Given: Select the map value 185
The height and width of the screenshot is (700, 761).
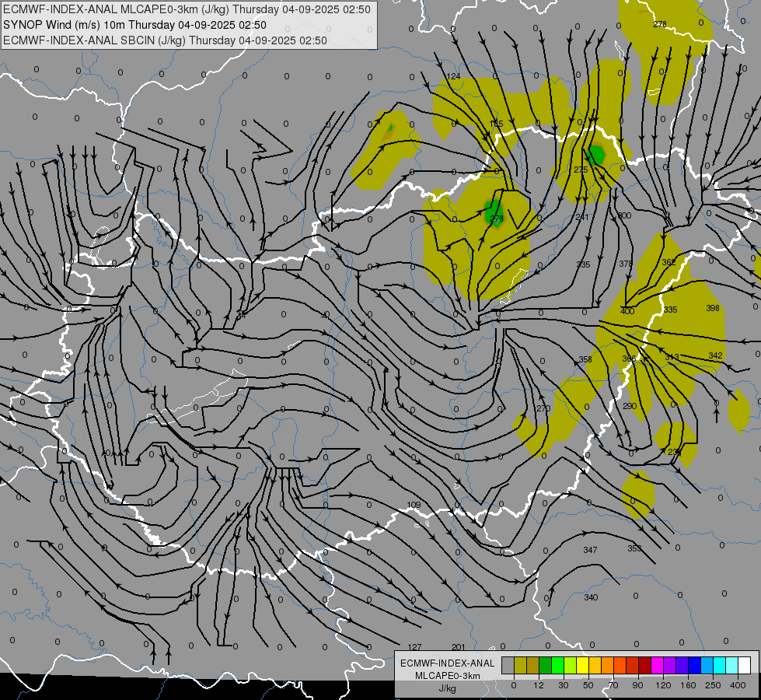Looking at the screenshot, I should pos(496,124).
